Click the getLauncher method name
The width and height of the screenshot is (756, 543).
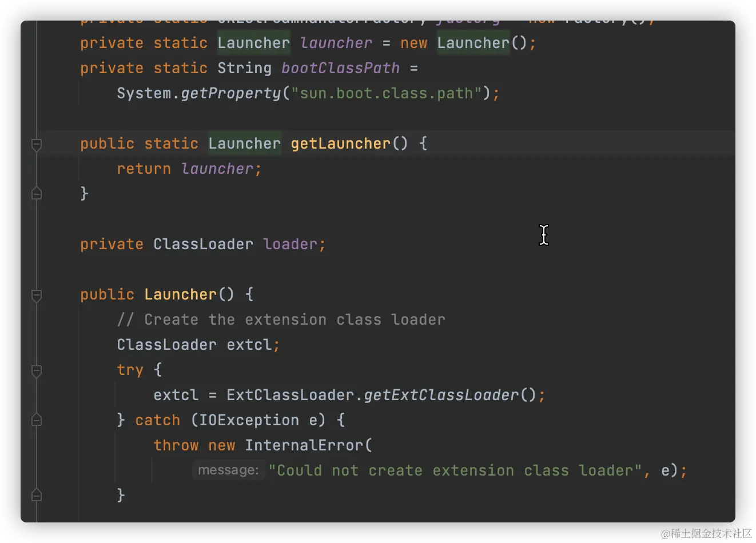[x=340, y=143]
